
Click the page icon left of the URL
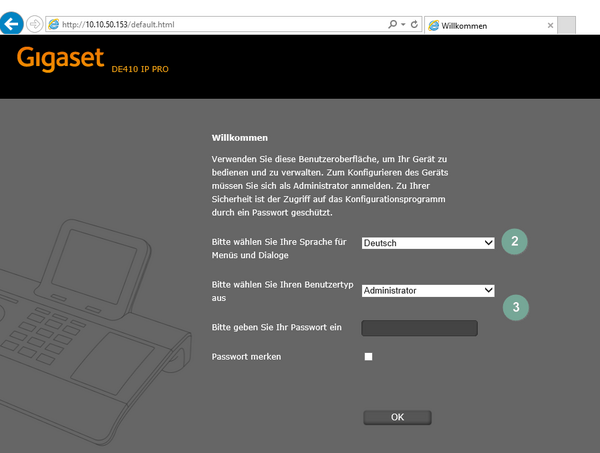[54, 24]
